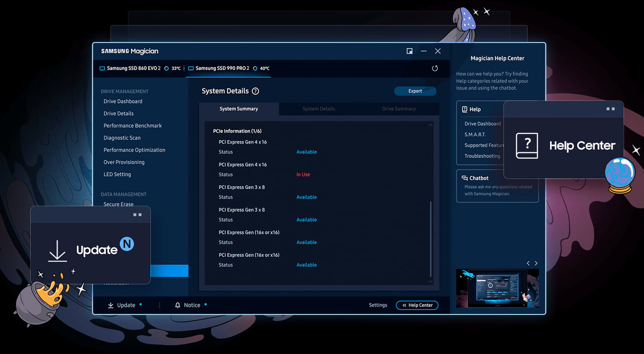Click the Help book icon in Help Center
This screenshot has height=354, width=644.
pos(465,109)
